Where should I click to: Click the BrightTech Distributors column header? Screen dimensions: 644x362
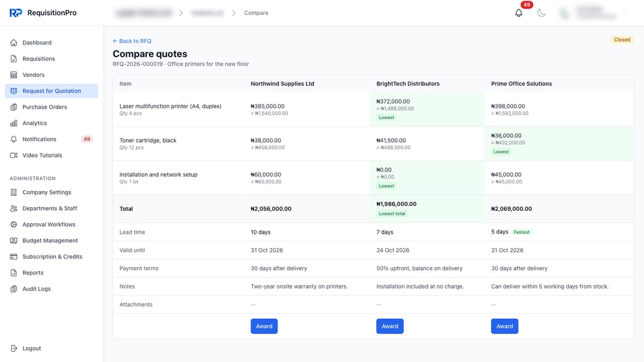(408, 84)
